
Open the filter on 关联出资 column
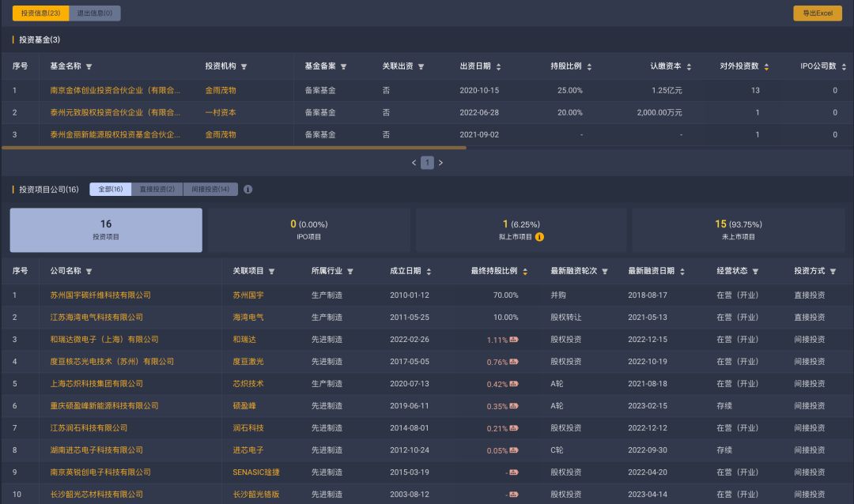[x=421, y=66]
